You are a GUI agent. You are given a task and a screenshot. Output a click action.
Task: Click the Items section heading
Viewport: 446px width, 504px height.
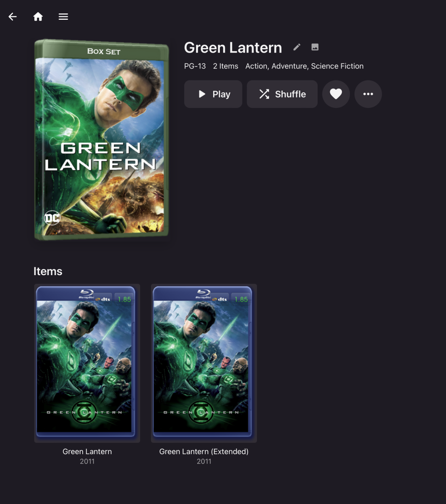click(x=48, y=271)
